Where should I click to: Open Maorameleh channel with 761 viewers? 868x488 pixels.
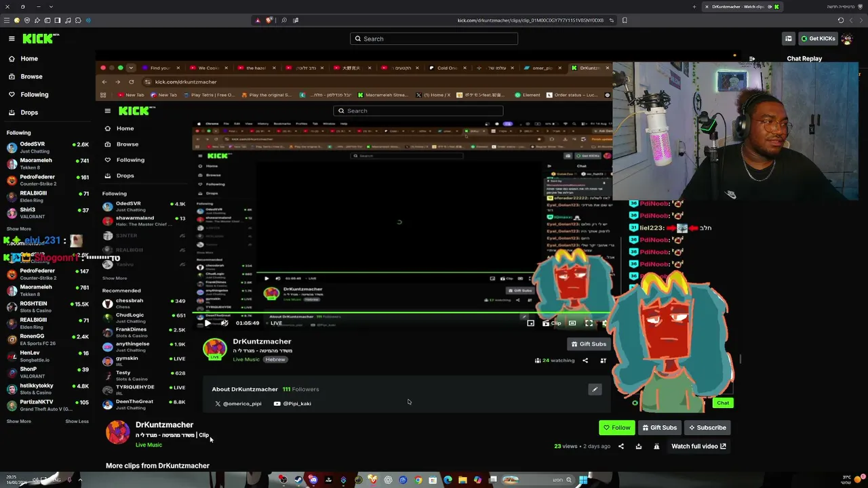47,290
